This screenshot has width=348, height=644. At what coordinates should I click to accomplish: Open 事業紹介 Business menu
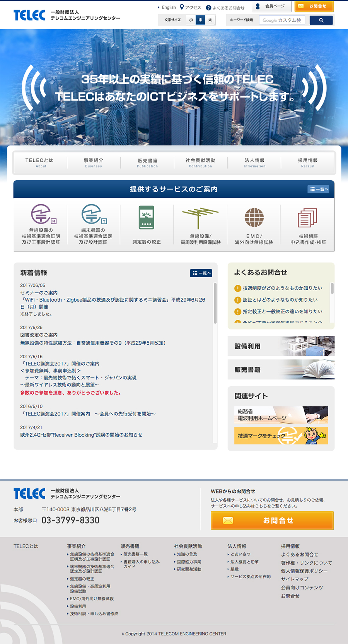[94, 162]
